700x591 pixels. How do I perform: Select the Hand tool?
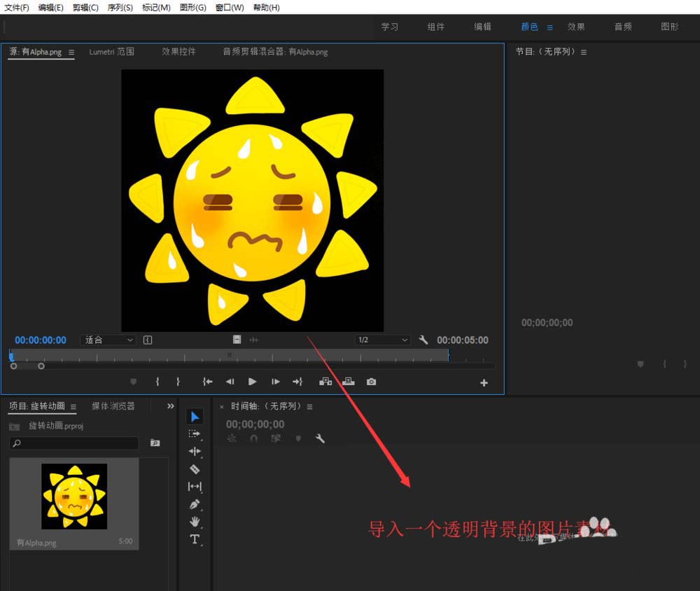195,522
